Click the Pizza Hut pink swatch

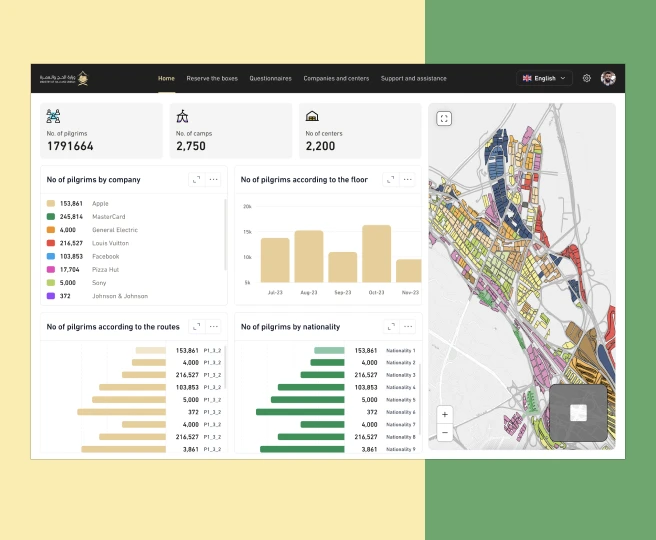point(51,269)
